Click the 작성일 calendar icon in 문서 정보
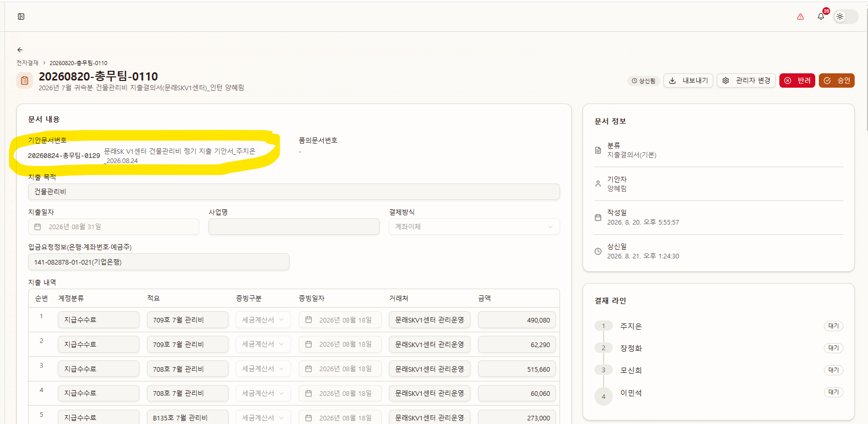The height and width of the screenshot is (424, 868). pyautogui.click(x=598, y=217)
